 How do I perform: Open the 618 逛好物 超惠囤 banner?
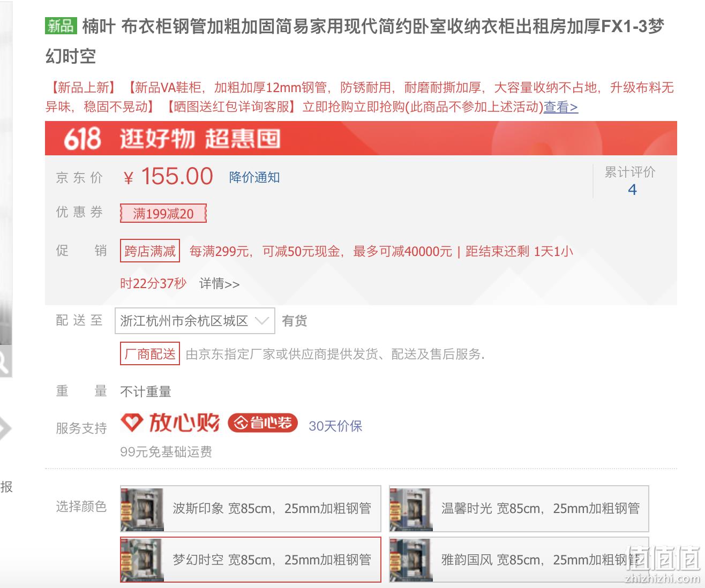(361, 138)
